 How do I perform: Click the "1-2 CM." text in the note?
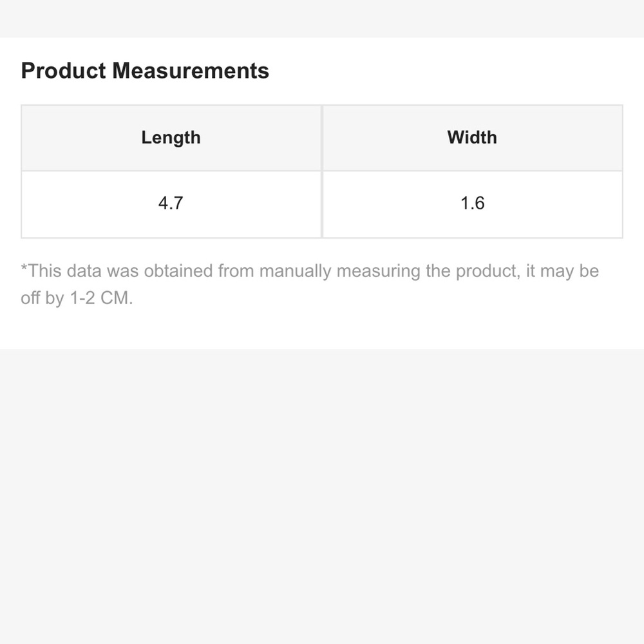click(x=102, y=298)
